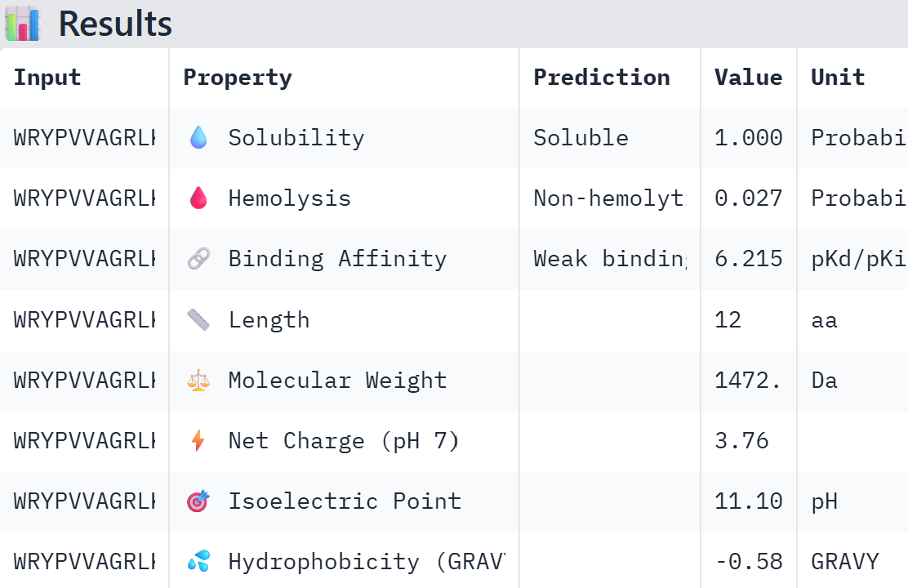
Task: Click the Solubility water droplet icon
Action: 198,138
